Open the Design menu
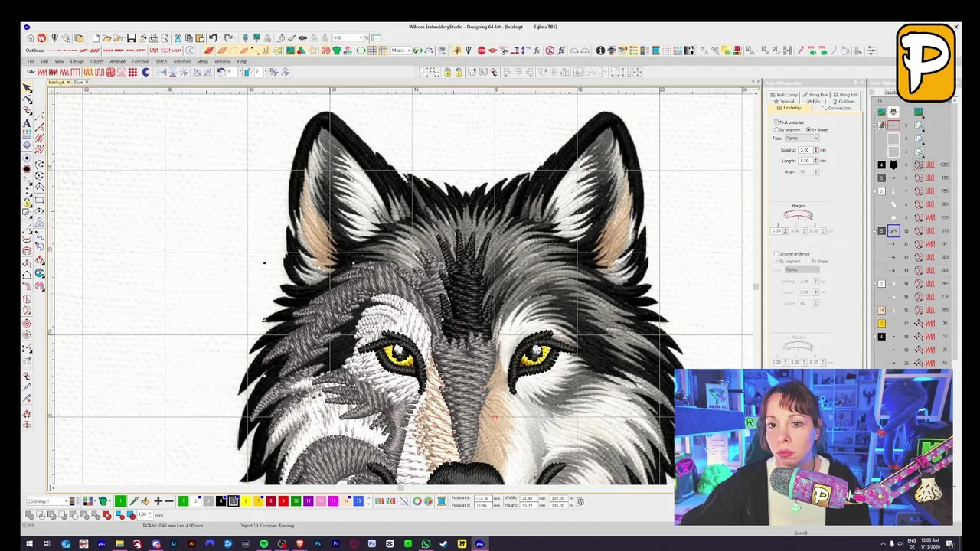This screenshot has width=980, height=551. pyautogui.click(x=77, y=61)
